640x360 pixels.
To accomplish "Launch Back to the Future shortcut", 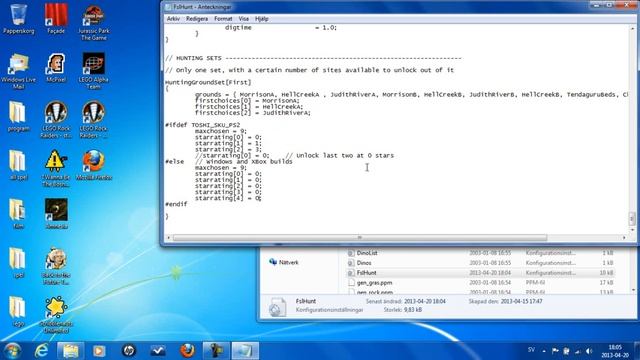I will pyautogui.click(x=56, y=266).
